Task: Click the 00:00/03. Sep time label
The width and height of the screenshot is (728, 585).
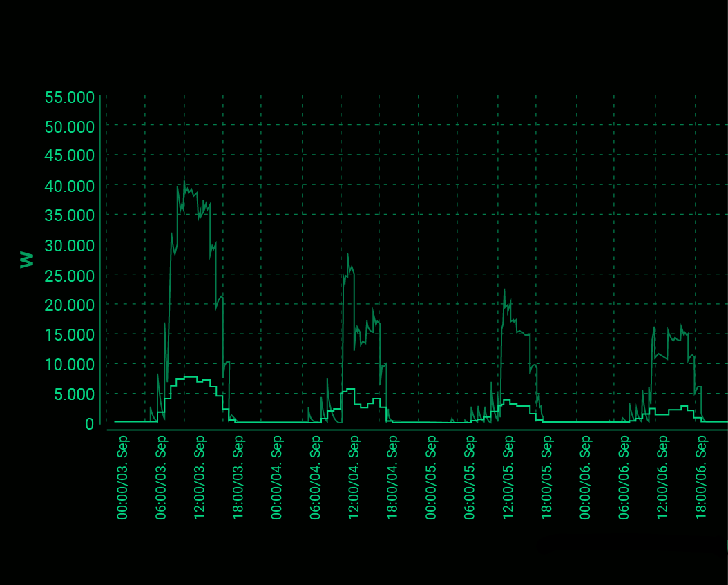Action: pyautogui.click(x=122, y=477)
